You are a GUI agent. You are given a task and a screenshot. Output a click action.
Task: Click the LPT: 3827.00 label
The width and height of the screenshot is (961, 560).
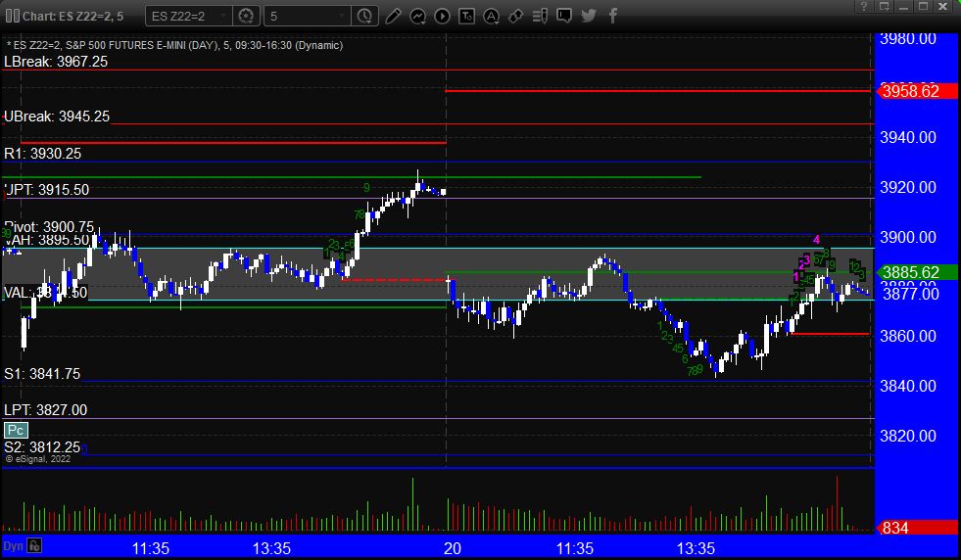tap(45, 410)
